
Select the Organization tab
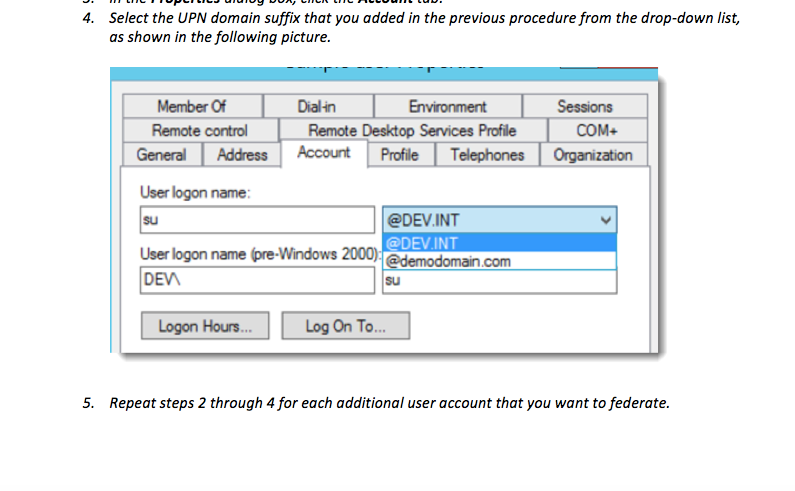tap(593, 155)
